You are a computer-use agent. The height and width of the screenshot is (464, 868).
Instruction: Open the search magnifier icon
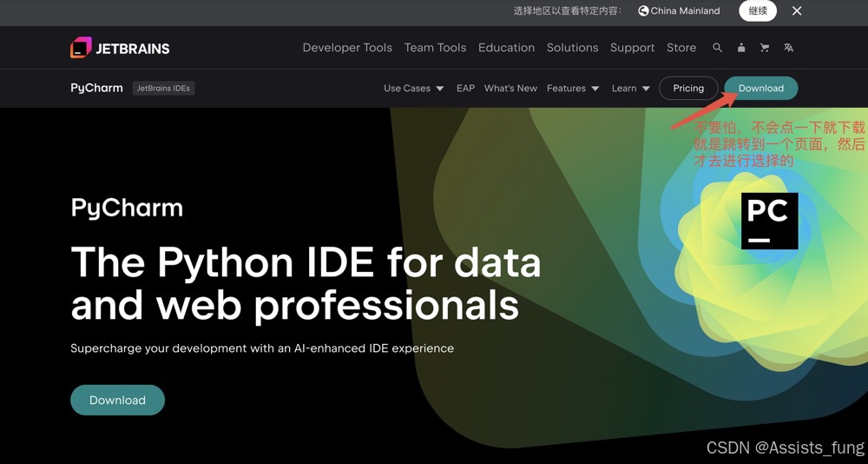[x=718, y=48]
